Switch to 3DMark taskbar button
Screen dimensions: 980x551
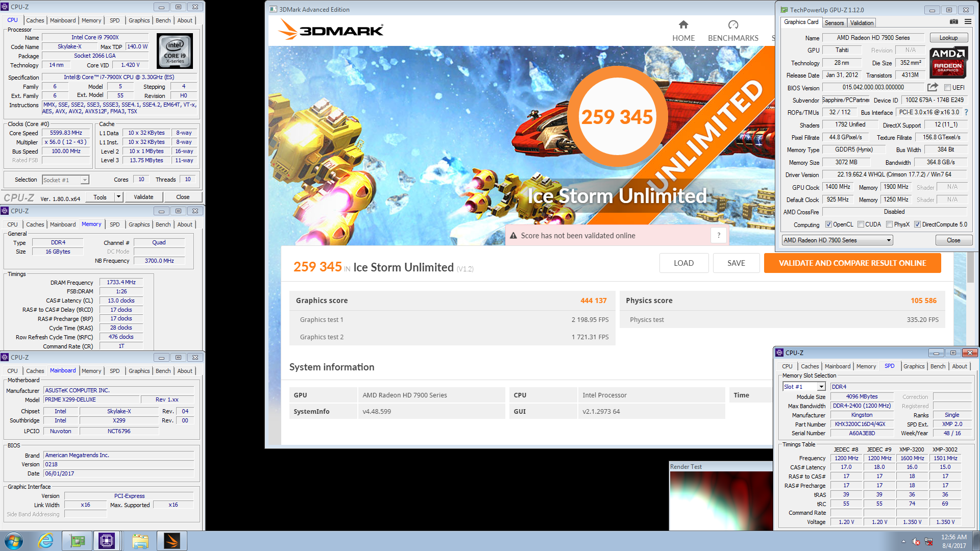171,541
